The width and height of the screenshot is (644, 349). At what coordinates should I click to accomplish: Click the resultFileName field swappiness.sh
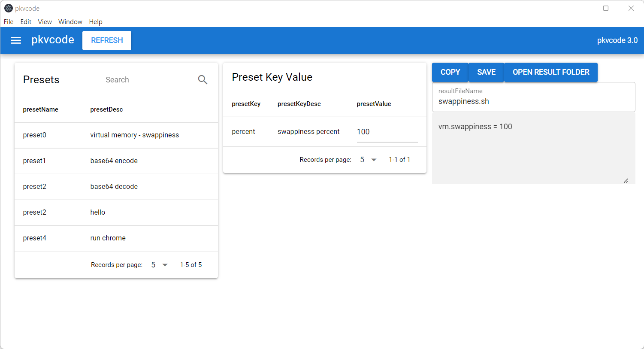pos(533,97)
